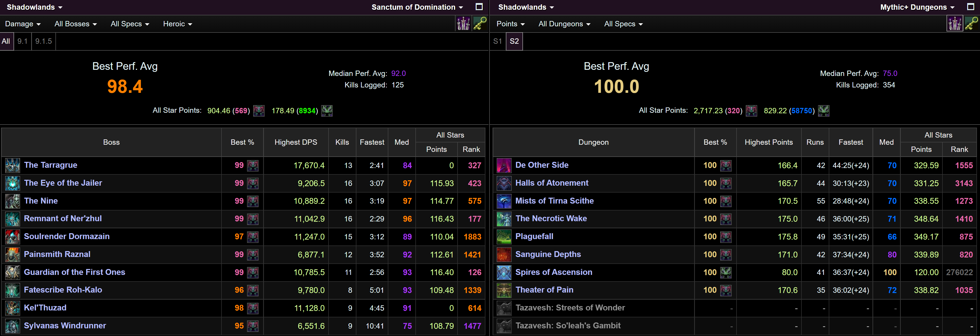Click spec icon beside Spires of Ascension best percent

[726, 272]
